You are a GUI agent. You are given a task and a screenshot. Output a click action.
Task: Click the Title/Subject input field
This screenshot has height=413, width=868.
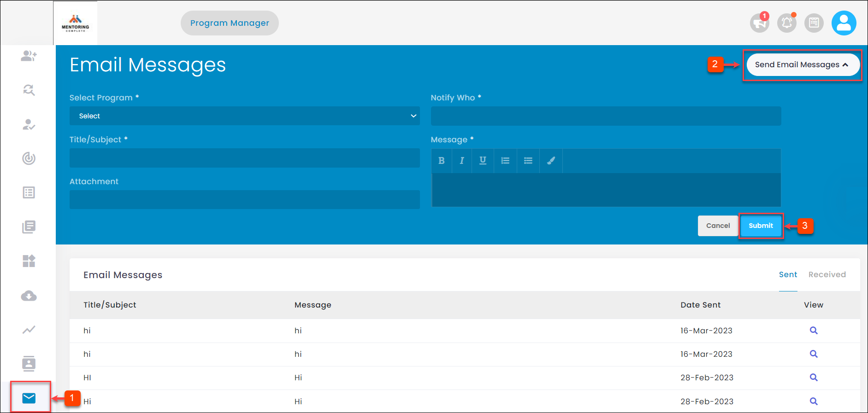click(x=245, y=158)
